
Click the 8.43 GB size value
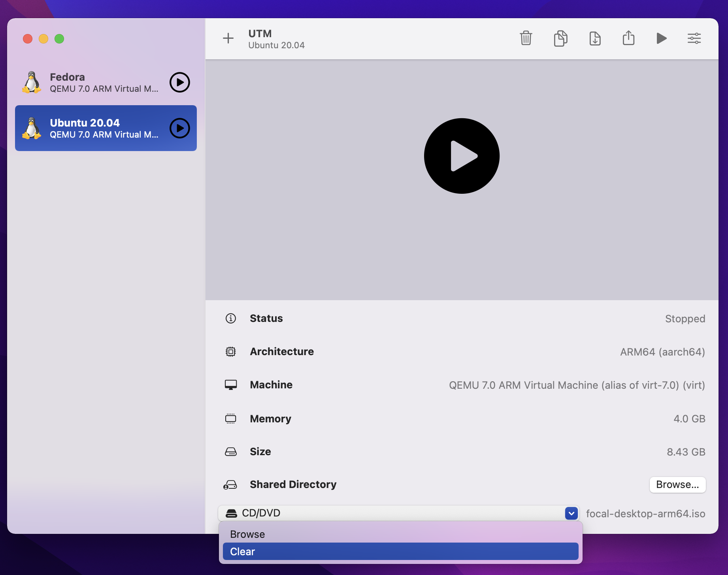point(686,452)
